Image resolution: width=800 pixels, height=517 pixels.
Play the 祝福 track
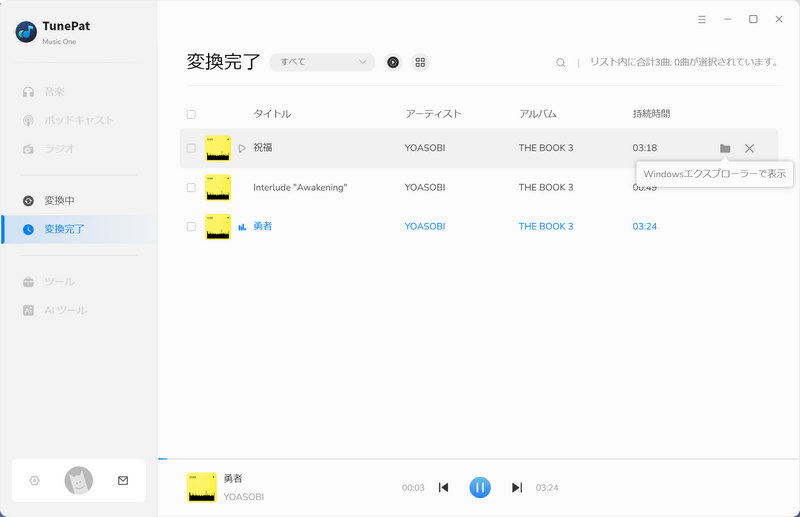[242, 149]
